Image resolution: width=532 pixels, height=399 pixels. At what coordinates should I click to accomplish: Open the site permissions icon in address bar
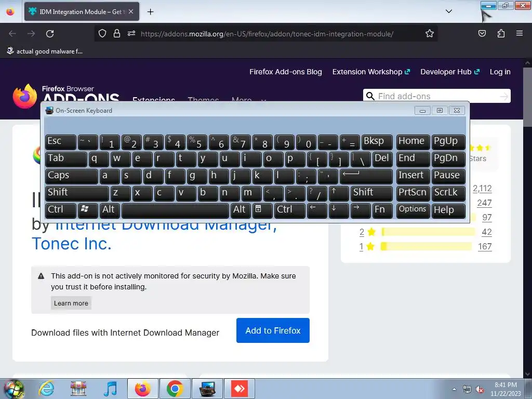[131, 33]
